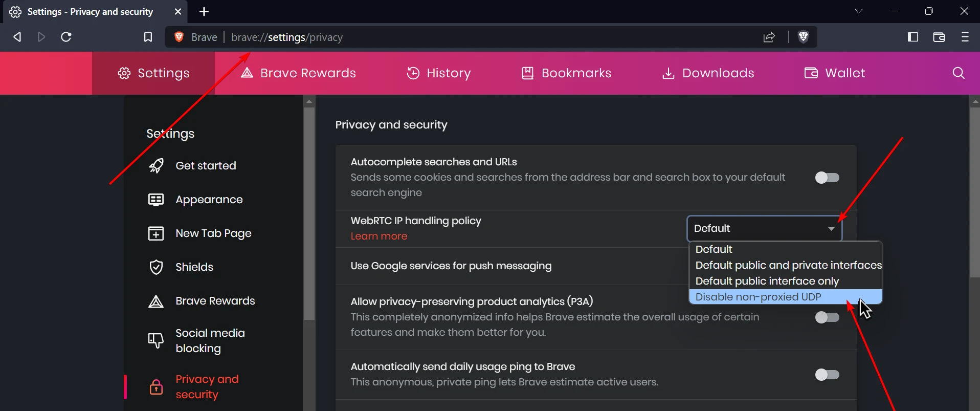Open the hamburger main menu
The height and width of the screenshot is (411, 980).
(965, 37)
